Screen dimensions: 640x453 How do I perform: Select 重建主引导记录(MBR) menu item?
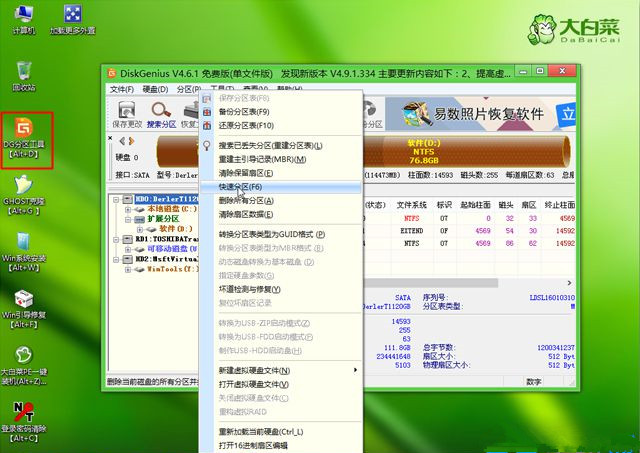(262, 159)
